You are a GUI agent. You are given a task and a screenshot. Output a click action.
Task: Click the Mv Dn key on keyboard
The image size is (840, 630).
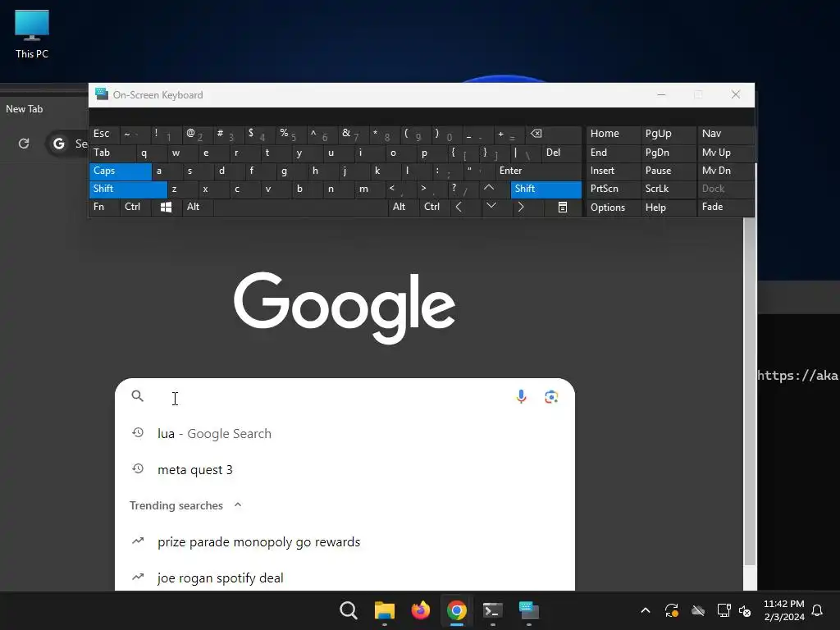725,171
